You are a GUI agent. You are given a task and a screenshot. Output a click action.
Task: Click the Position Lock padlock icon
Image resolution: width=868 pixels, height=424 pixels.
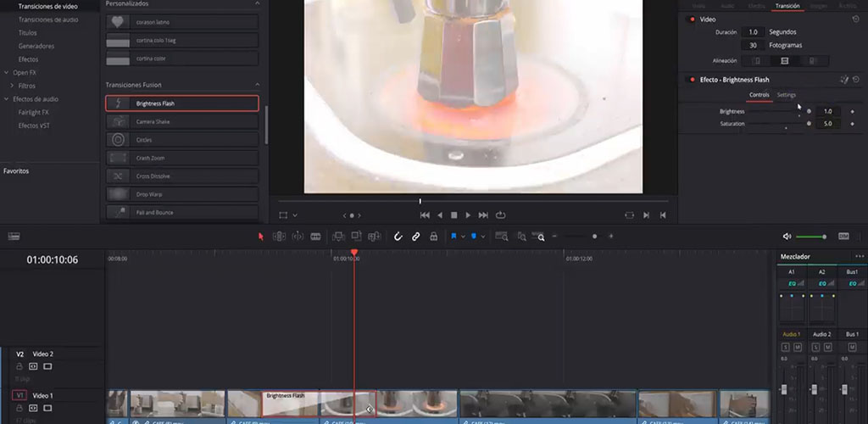pos(433,237)
